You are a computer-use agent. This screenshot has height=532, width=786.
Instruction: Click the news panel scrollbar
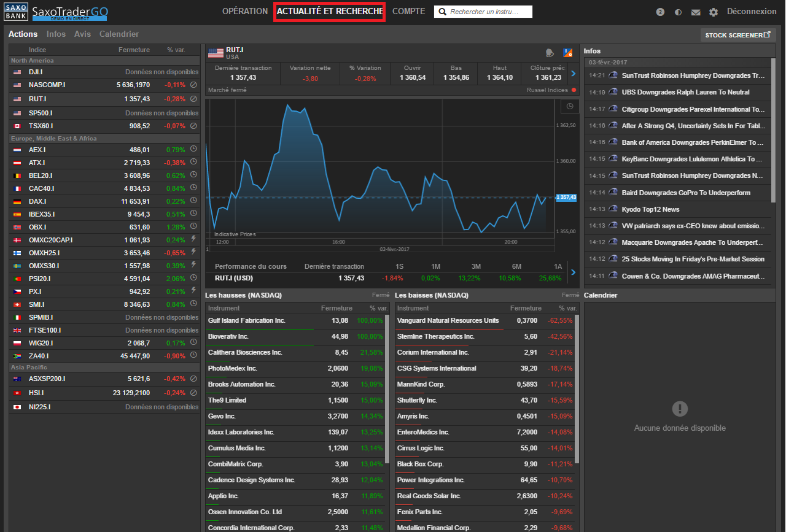coord(773,130)
